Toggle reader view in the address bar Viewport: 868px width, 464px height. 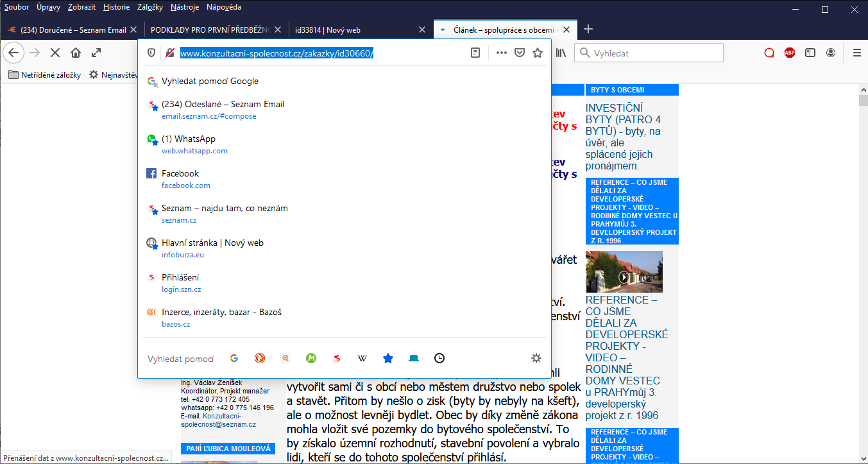[x=475, y=53]
